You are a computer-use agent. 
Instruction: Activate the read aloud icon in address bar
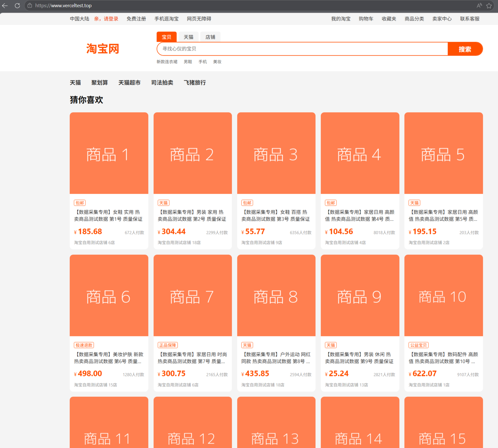(x=479, y=6)
